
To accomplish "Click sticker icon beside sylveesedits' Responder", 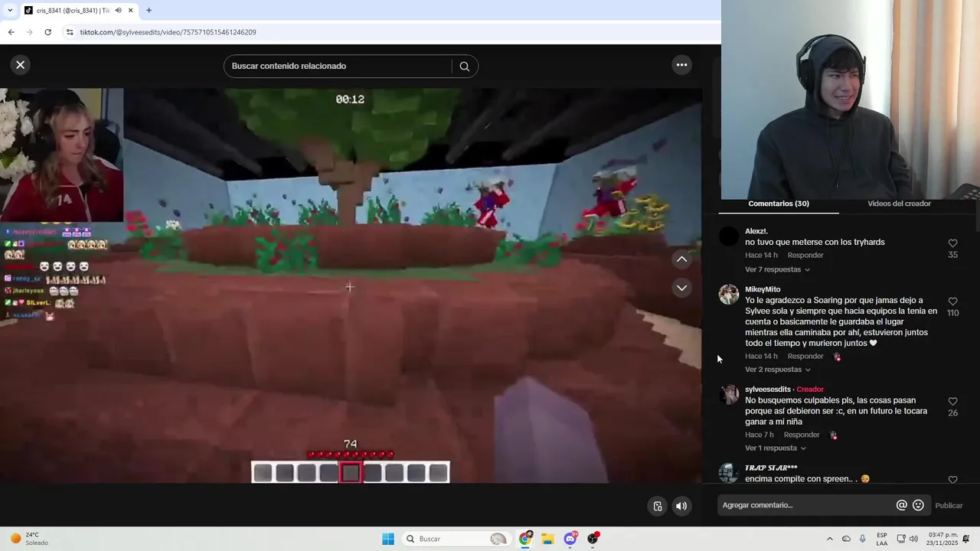I will 833,435.
